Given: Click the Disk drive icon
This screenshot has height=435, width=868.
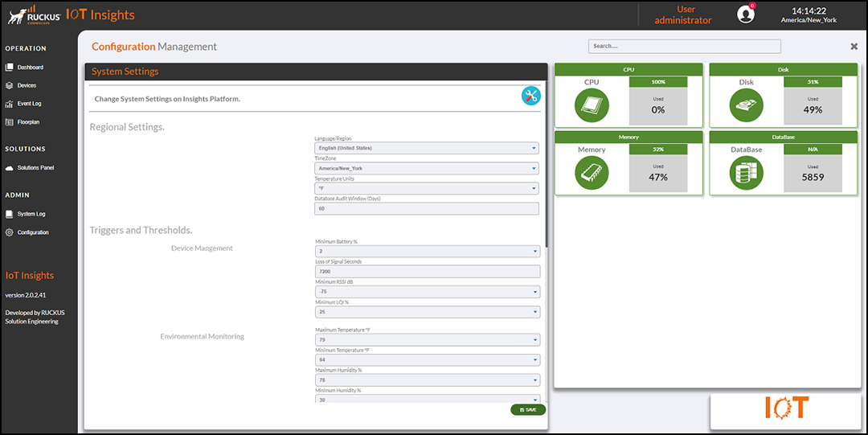Looking at the screenshot, I should tap(746, 105).
